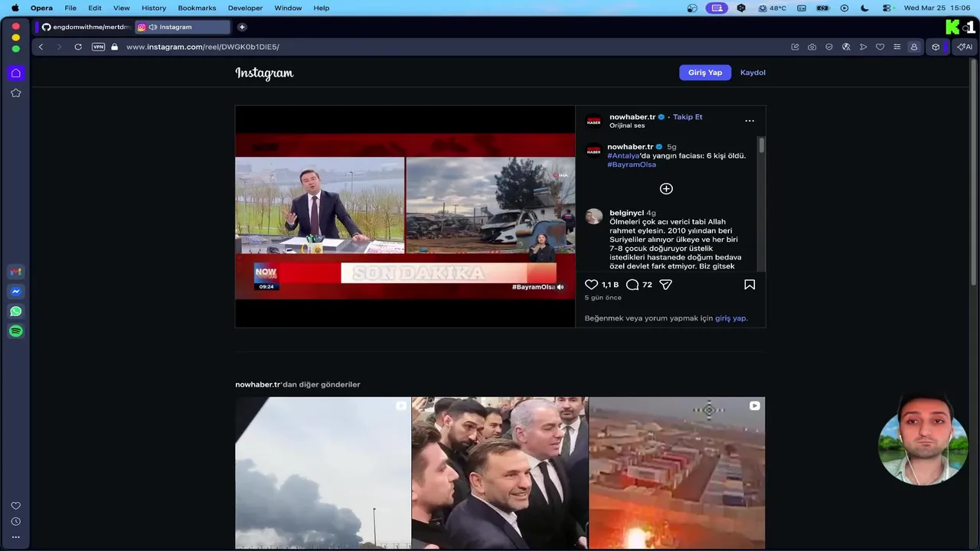The image size is (980, 551).
Task: Open the easy setup sliders icon
Action: pyautogui.click(x=897, y=47)
